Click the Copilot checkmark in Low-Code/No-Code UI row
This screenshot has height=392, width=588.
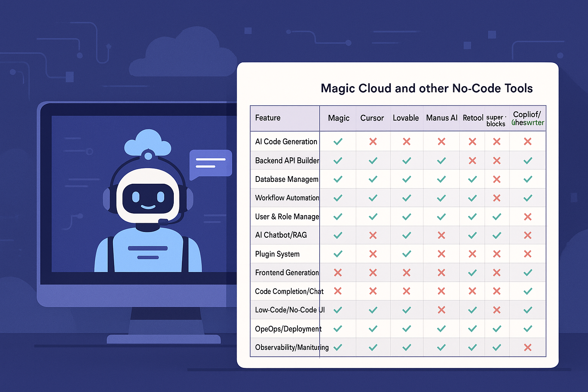(528, 310)
